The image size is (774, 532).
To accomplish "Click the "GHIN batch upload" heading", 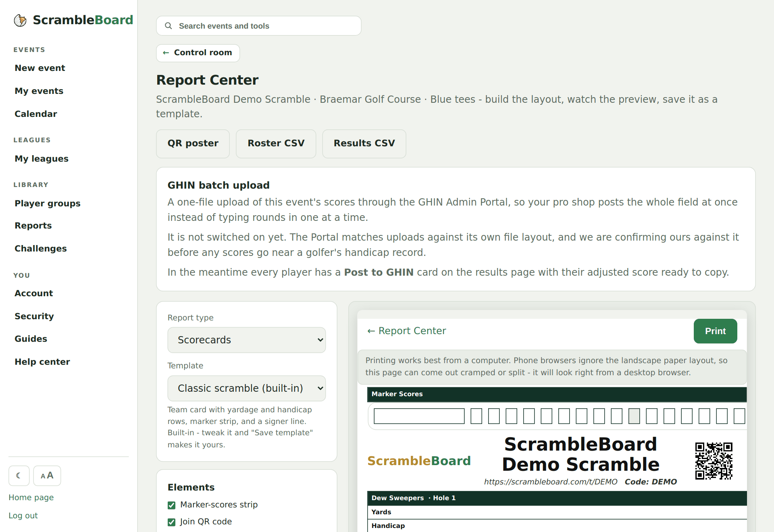I will coord(218,185).
